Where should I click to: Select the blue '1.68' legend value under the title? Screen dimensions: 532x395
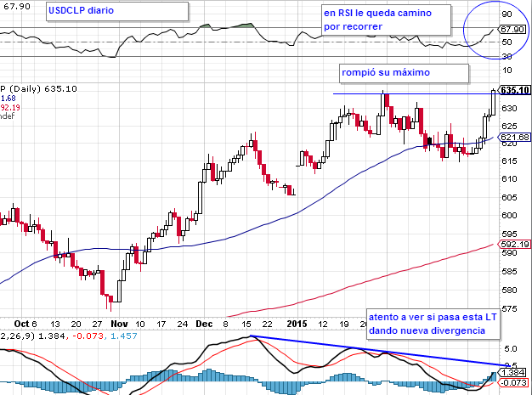point(8,99)
